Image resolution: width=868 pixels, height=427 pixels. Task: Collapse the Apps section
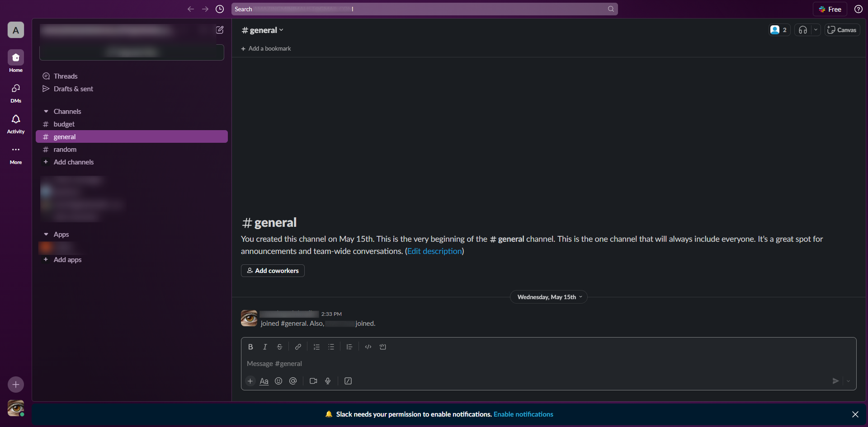point(46,235)
